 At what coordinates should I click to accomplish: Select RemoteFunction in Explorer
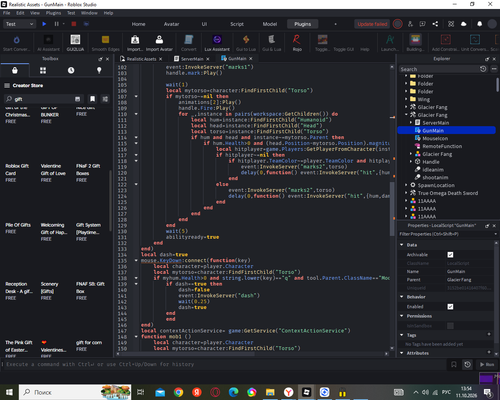pyautogui.click(x=442, y=146)
